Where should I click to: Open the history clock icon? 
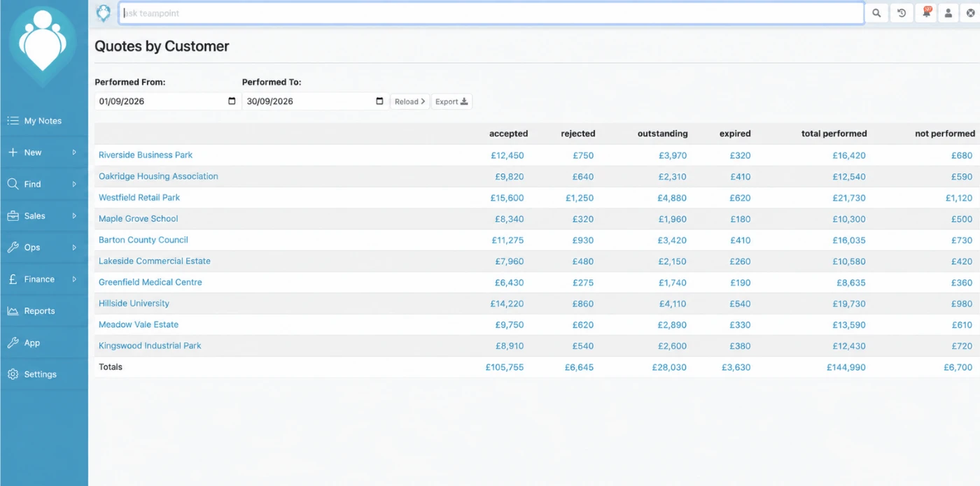tap(902, 13)
